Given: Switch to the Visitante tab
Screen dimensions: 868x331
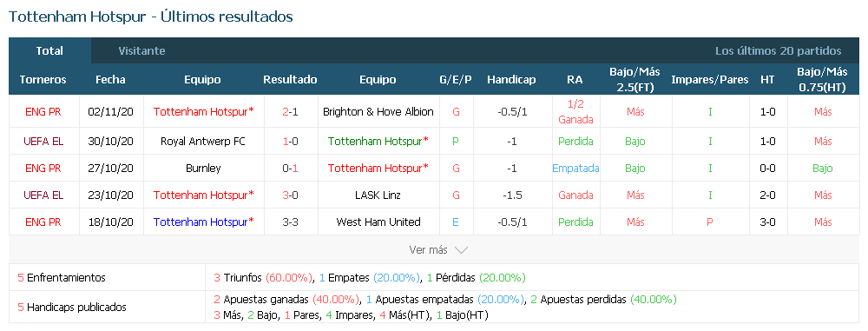Looking at the screenshot, I should point(141,51).
